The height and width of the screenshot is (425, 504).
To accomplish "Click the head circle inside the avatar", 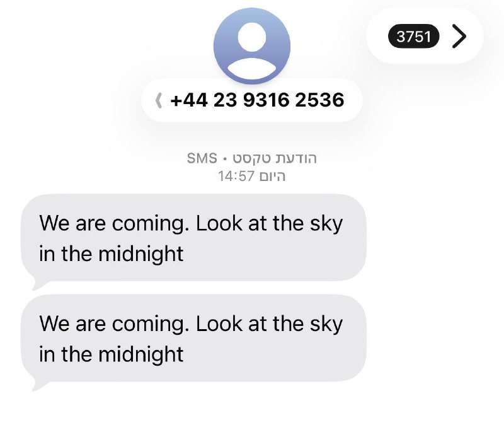I will 251,37.
